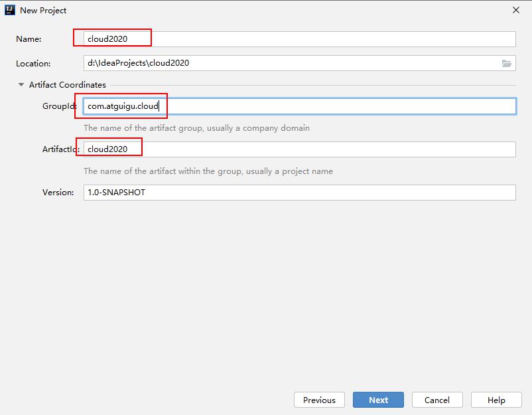Open Help for the New Project dialog
Viewport: 532px width, 415px height.
[496, 400]
